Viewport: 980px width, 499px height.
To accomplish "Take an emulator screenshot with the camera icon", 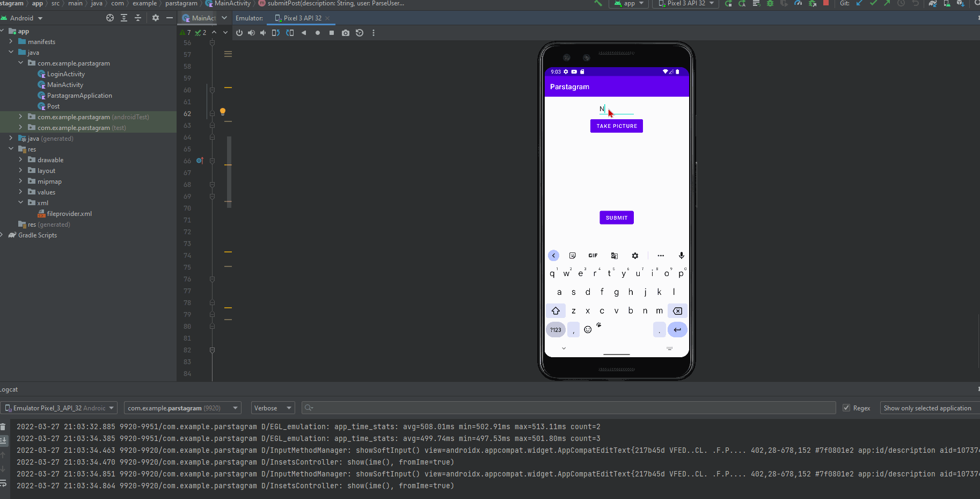I will point(346,33).
